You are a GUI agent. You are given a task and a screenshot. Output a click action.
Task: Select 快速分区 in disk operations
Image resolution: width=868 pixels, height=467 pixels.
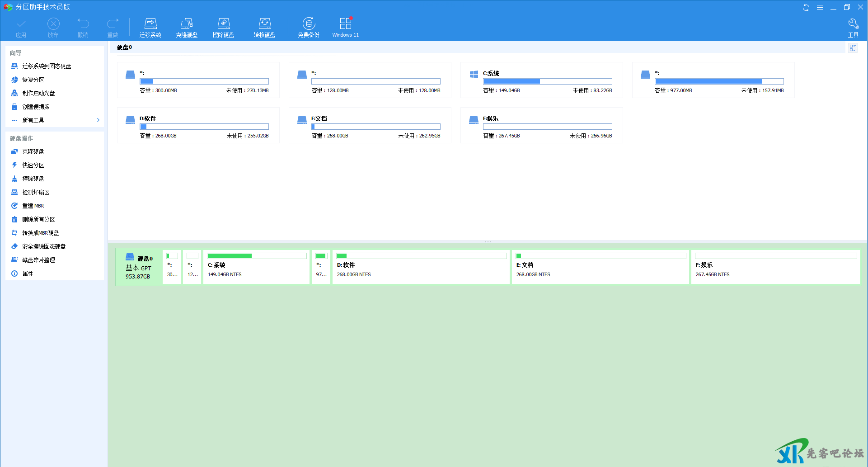click(x=33, y=165)
